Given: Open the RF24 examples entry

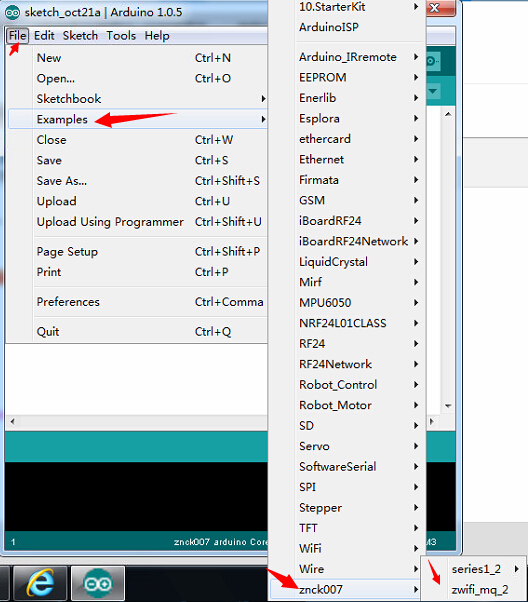Looking at the screenshot, I should (347, 344).
